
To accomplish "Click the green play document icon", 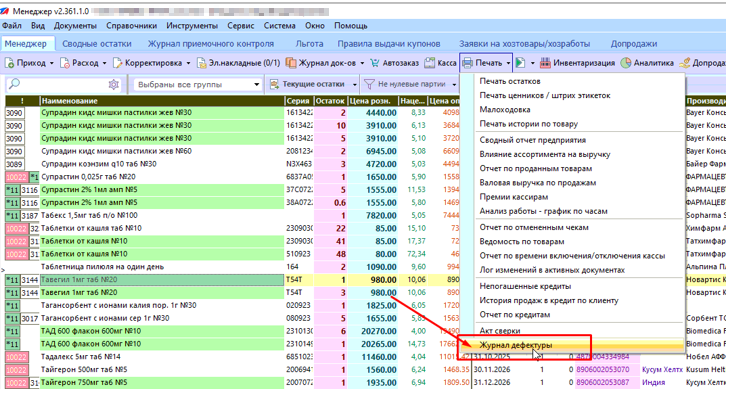I will coord(520,63).
